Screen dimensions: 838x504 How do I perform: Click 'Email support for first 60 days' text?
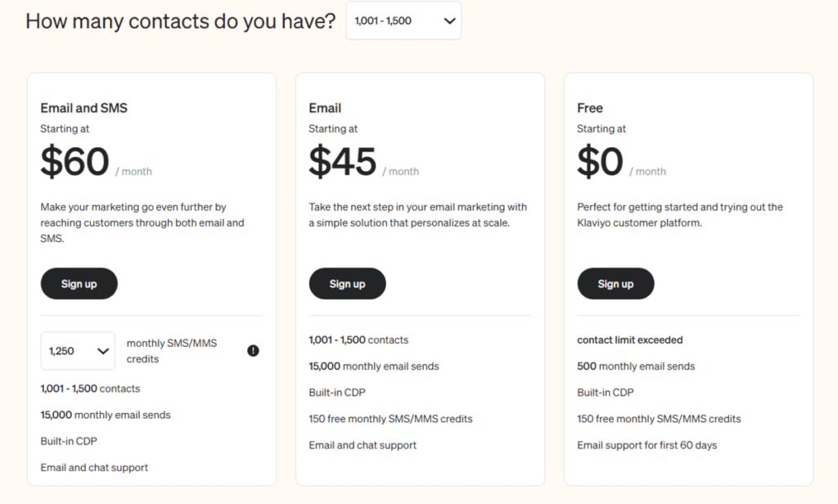pyautogui.click(x=647, y=445)
